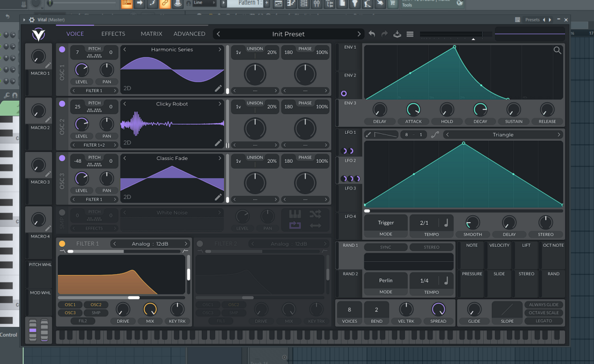Click the LFO 1 tempo note icon

tap(446, 223)
